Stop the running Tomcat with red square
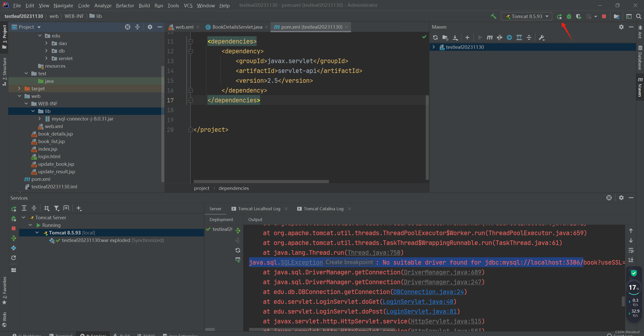The image size is (644, 336). 604,16
